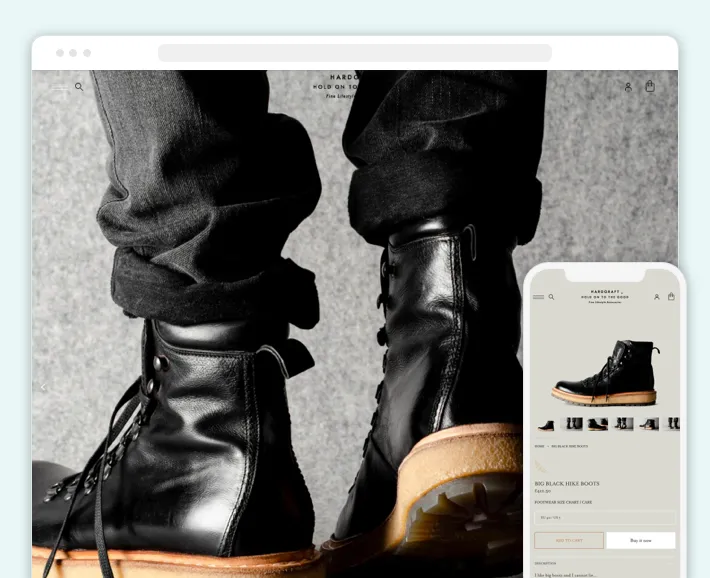Click the product price below the title
Viewport: 710px width, 578px height.
click(542, 491)
